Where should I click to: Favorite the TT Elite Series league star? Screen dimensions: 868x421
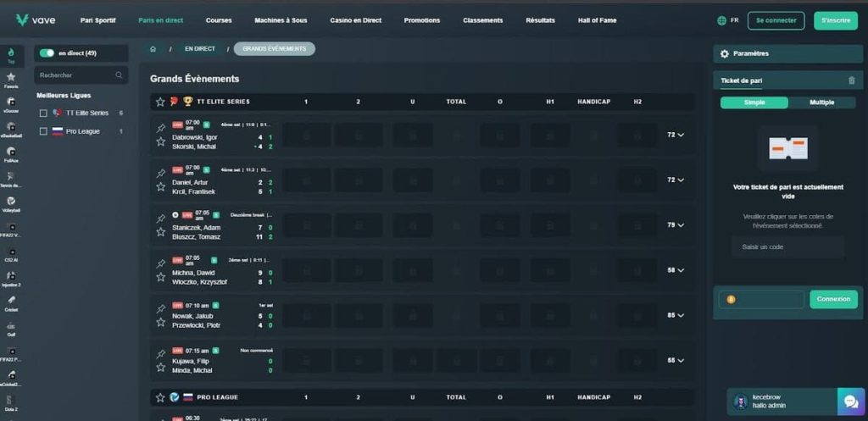coord(159,102)
